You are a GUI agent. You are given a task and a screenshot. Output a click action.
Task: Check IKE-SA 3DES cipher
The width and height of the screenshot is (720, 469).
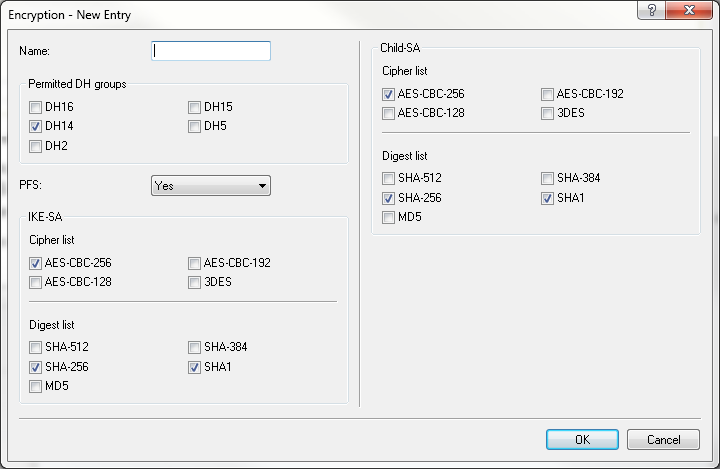(x=195, y=282)
